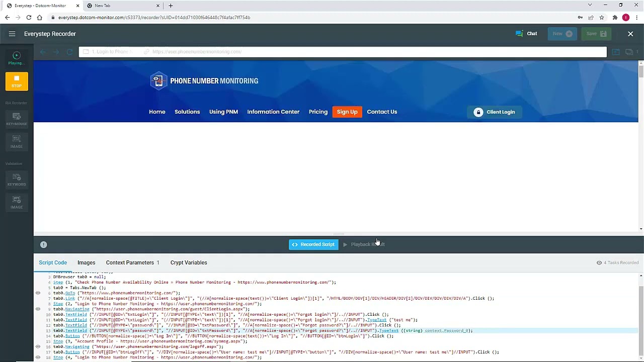644x362 pixels.
Task: Click the Navigating link on line 9
Action: coord(77,309)
